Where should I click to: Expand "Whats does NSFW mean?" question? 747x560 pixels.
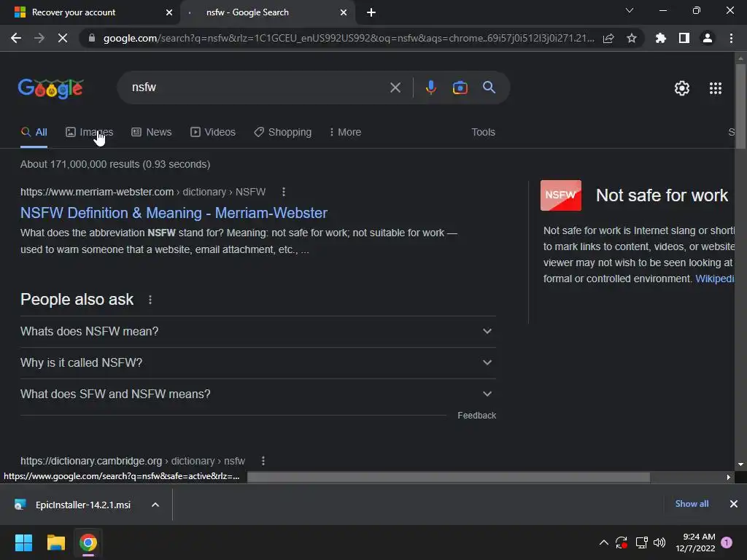point(258,332)
